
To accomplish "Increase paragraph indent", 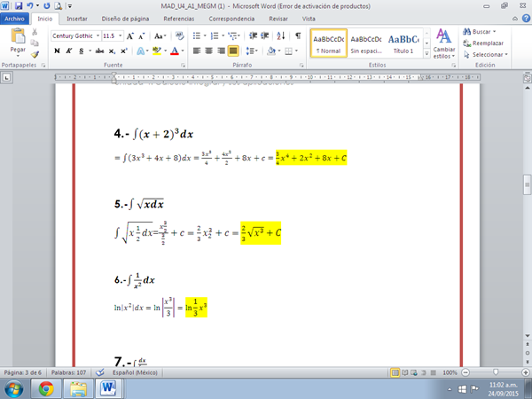I will (264, 35).
